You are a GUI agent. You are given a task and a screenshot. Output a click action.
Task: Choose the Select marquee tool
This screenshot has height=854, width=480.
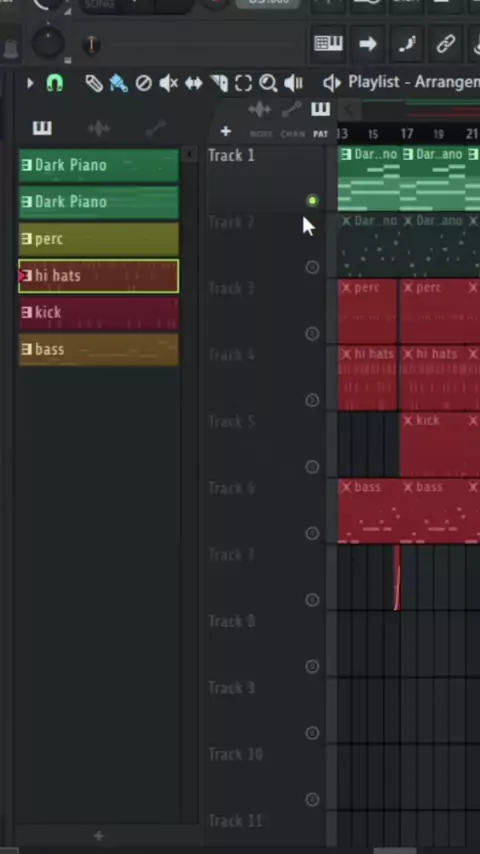243,83
